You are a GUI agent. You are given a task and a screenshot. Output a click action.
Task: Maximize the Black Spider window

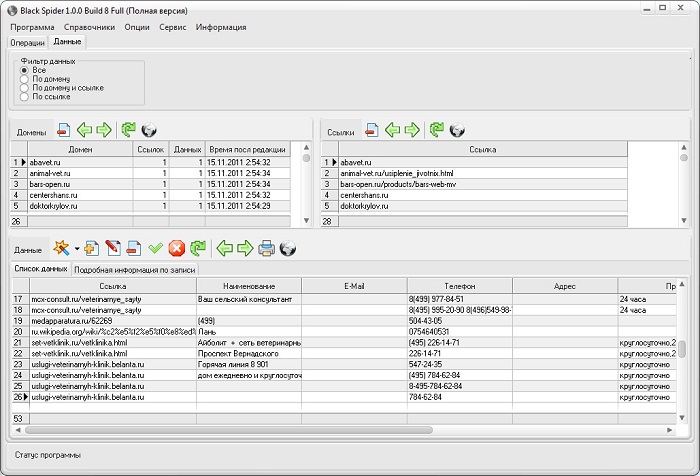coord(662,8)
